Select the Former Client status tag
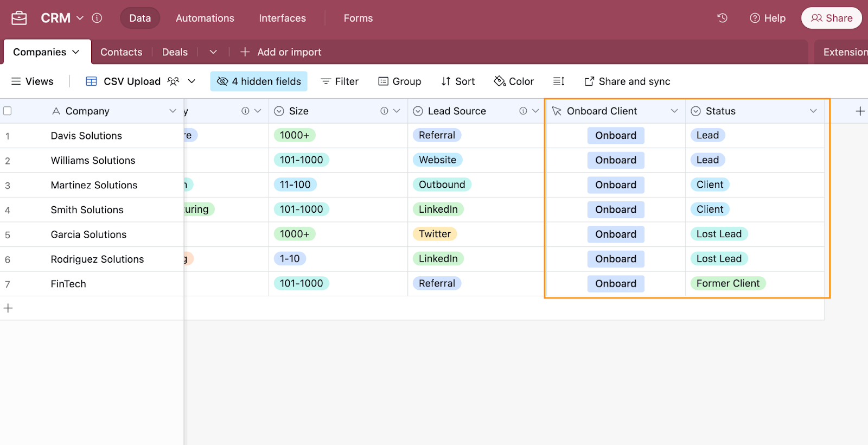868x445 pixels. [728, 283]
